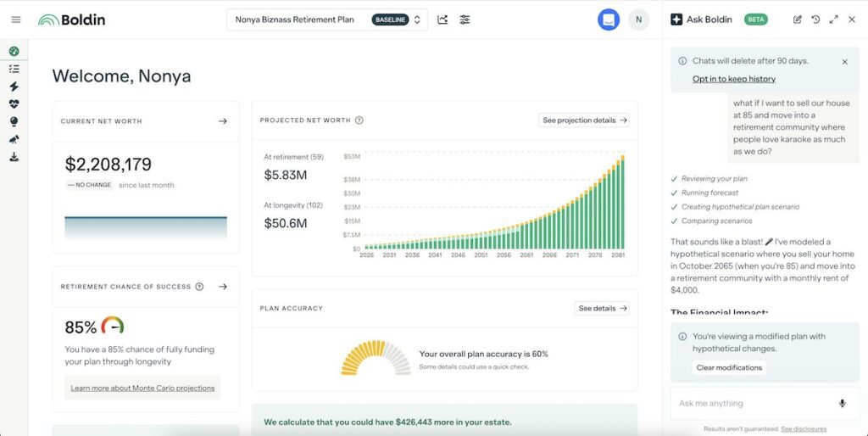Click See projection details button

[x=584, y=120]
